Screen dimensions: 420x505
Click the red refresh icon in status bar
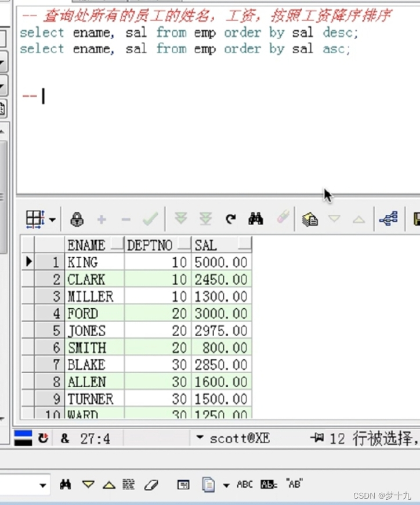[43, 438]
